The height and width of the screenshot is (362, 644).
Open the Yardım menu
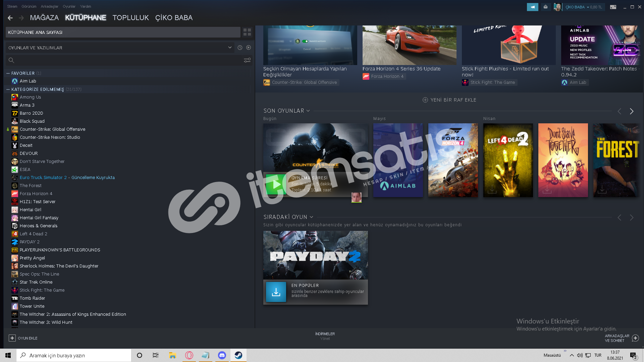(x=86, y=6)
